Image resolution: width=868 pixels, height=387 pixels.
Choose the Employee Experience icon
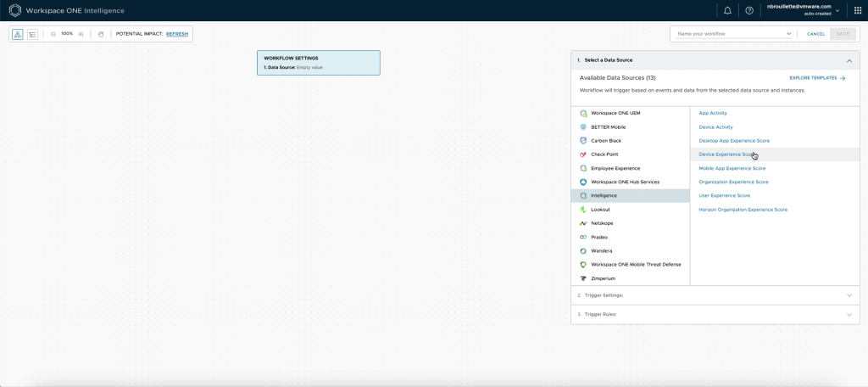point(583,168)
